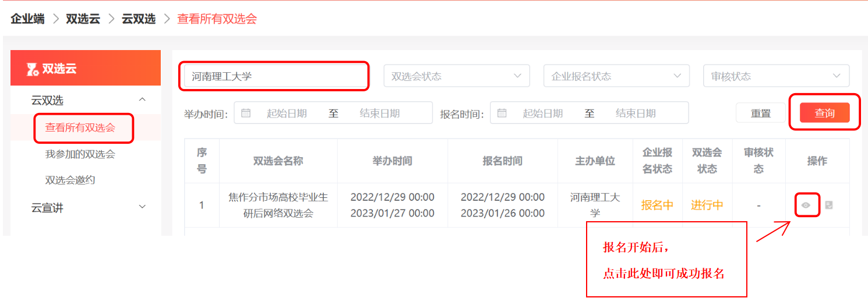Expand the 云宣讲 sidebar section
Screen dimensions: 868x305
pos(142,207)
